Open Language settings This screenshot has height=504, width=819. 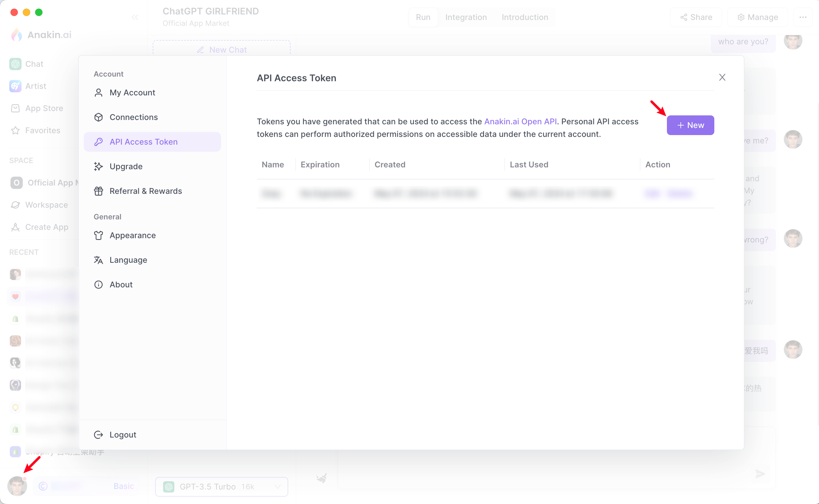[x=152, y=260]
